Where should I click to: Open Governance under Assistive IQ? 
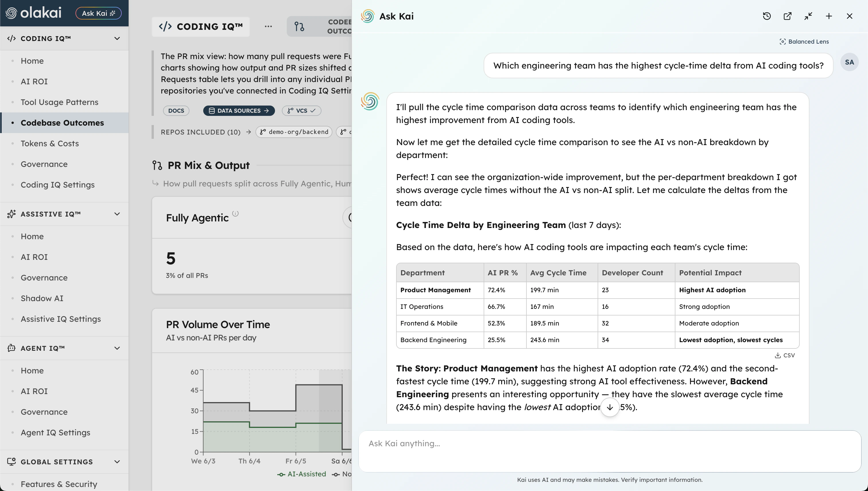tap(44, 278)
